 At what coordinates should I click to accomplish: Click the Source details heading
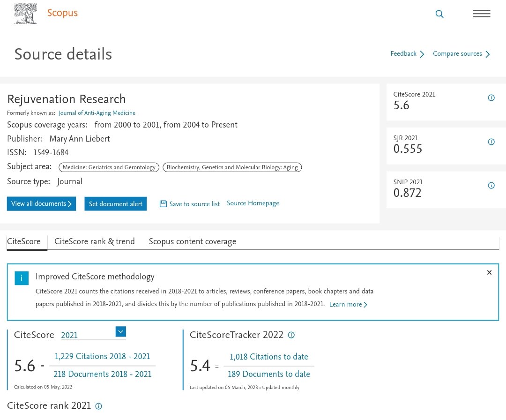click(63, 54)
